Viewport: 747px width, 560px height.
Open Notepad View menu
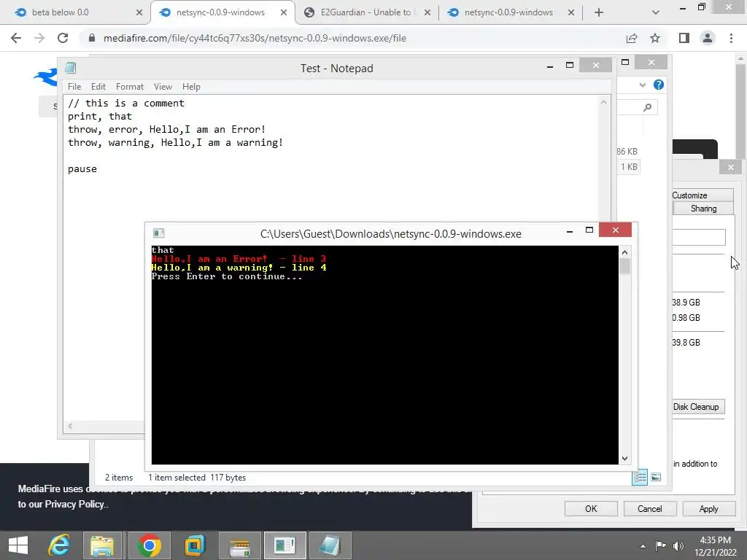163,87
